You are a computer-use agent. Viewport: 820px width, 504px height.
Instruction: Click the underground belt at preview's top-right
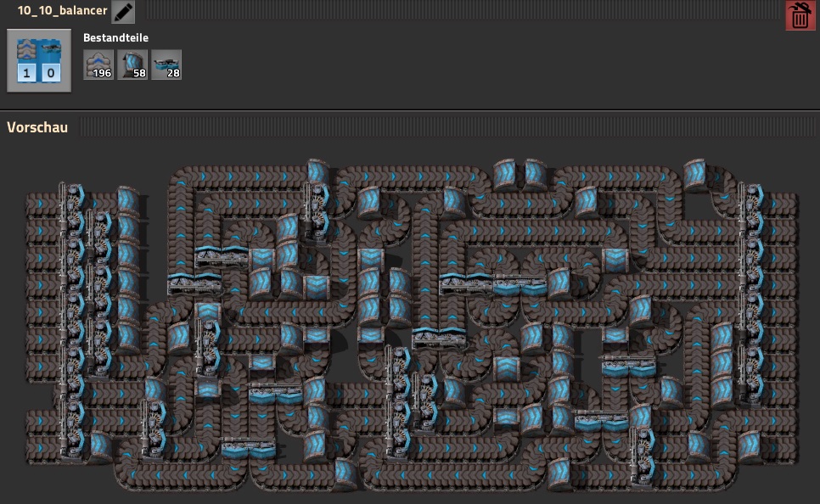(x=696, y=174)
